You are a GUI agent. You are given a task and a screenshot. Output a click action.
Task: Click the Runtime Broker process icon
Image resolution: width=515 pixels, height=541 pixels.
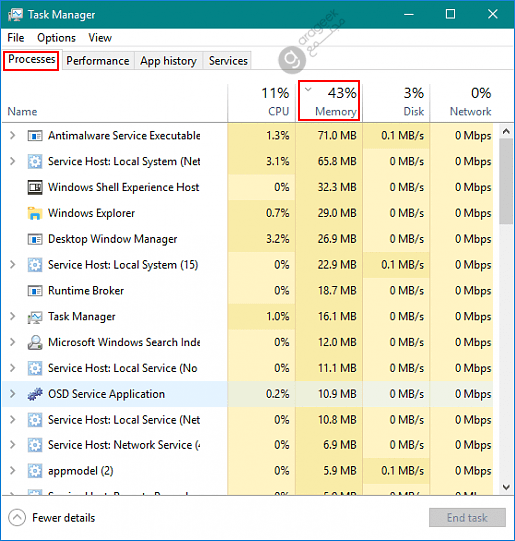tap(35, 291)
